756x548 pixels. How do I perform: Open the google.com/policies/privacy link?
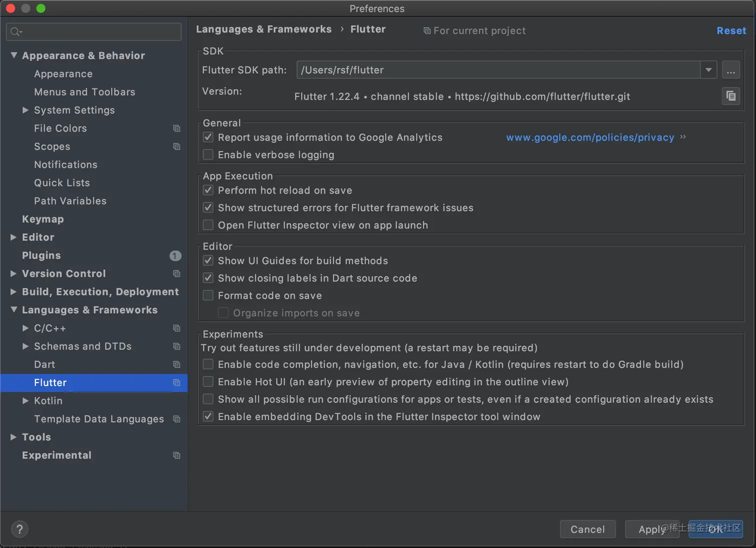coord(590,137)
